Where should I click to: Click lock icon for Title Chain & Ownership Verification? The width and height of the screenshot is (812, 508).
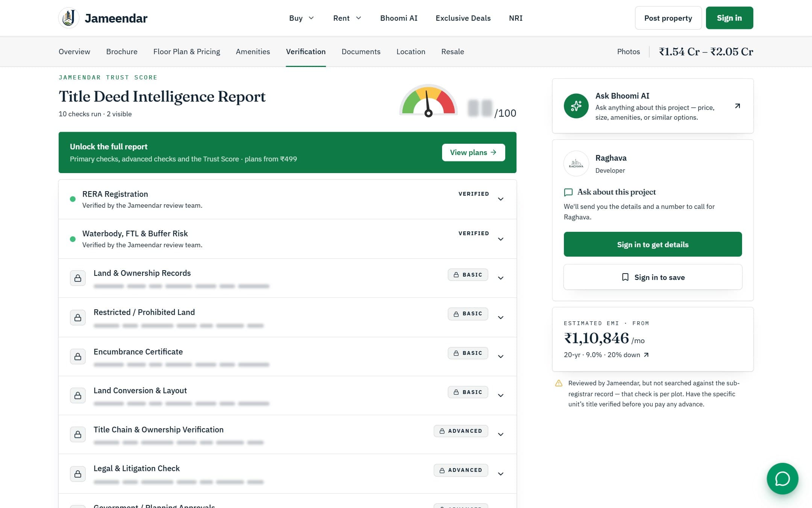(x=78, y=435)
